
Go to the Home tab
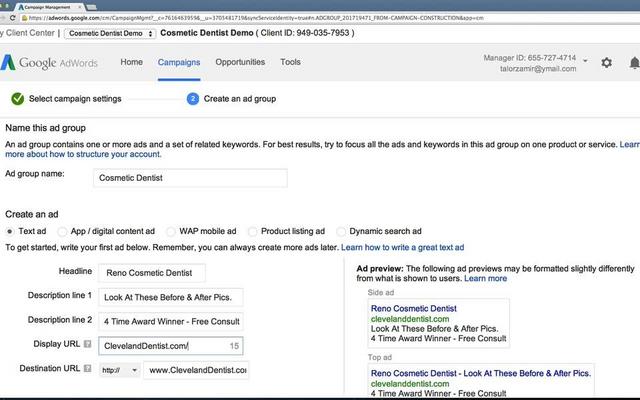click(131, 62)
